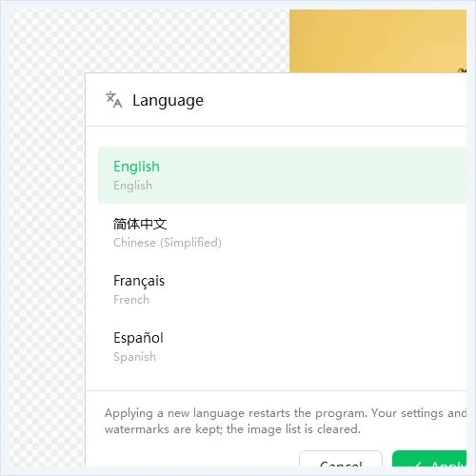Select Français as the program language
Screen dimensions: 476x476
pyautogui.click(x=282, y=289)
